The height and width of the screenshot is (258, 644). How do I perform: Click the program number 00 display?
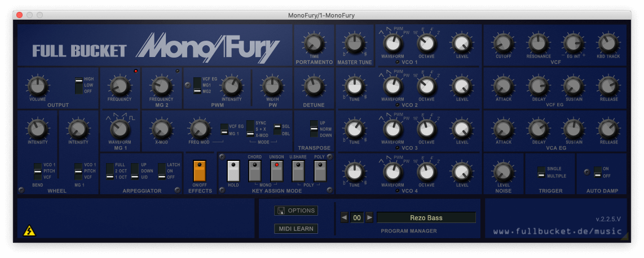click(x=357, y=218)
